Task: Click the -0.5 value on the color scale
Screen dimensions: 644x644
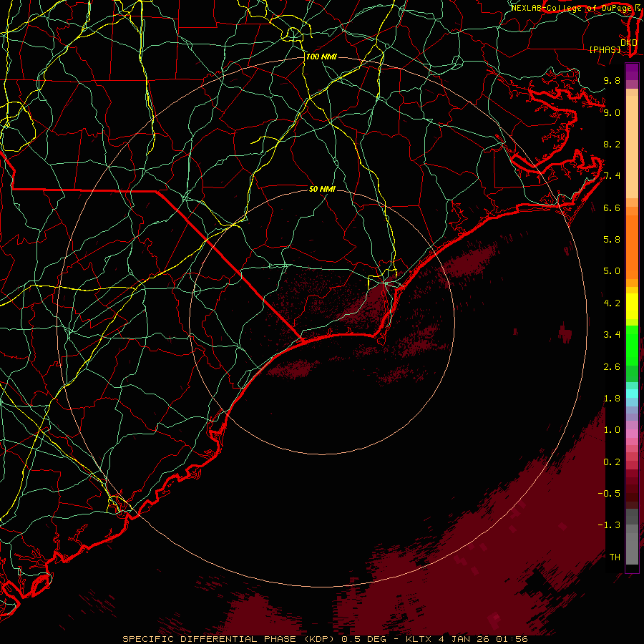Action: coord(609,494)
